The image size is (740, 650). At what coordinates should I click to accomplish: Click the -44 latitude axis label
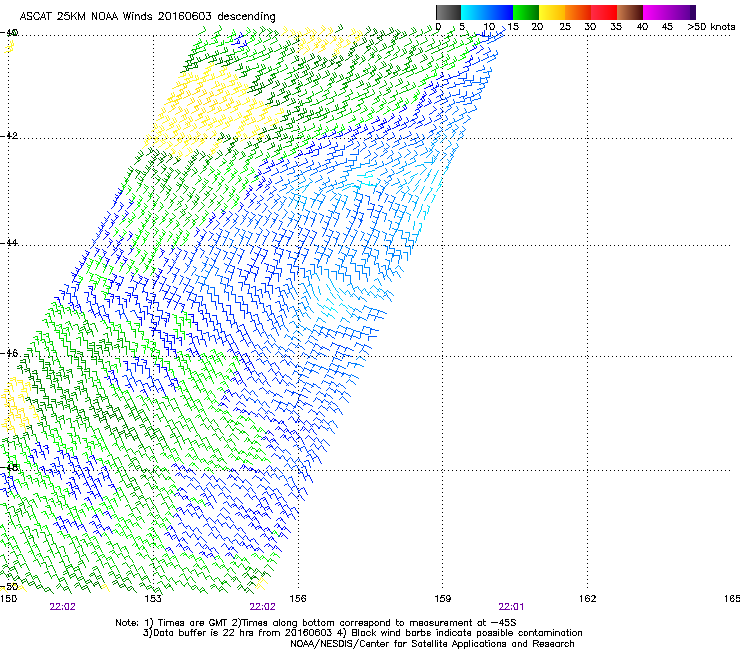pyautogui.click(x=9, y=243)
